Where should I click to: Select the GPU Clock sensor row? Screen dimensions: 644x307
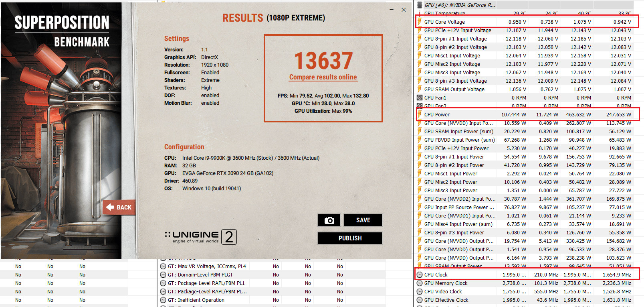525,274
